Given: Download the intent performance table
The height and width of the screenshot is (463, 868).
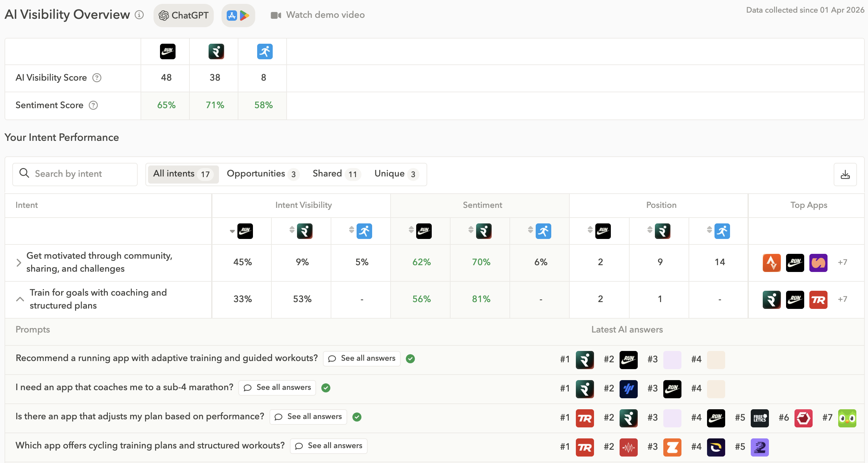Looking at the screenshot, I should click(845, 175).
